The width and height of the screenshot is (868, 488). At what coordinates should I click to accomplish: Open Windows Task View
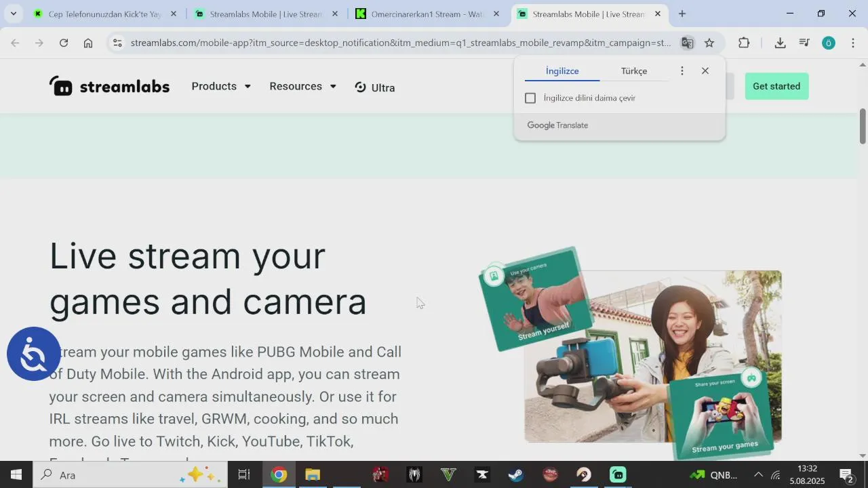click(244, 474)
